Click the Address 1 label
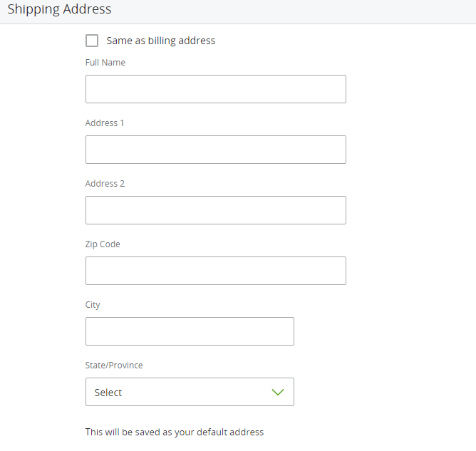Viewport: 476px width, 451px height. [105, 123]
